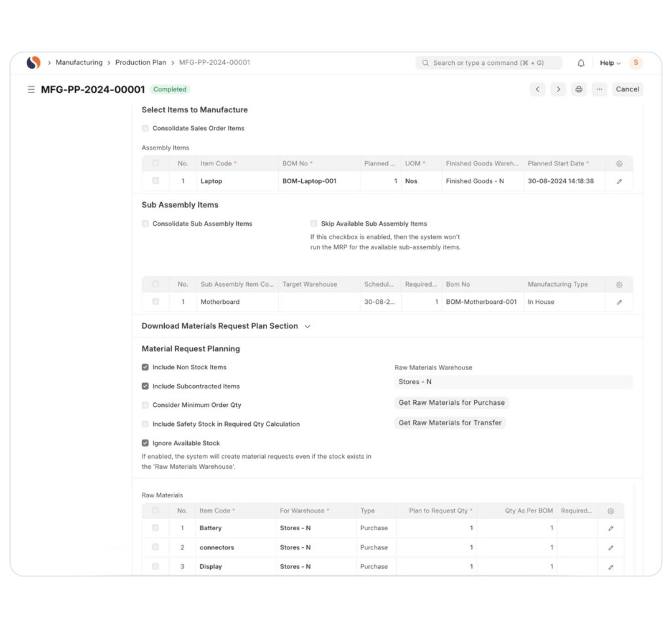The height and width of the screenshot is (628, 672).
Task: Open the notifications bell
Action: (581, 62)
